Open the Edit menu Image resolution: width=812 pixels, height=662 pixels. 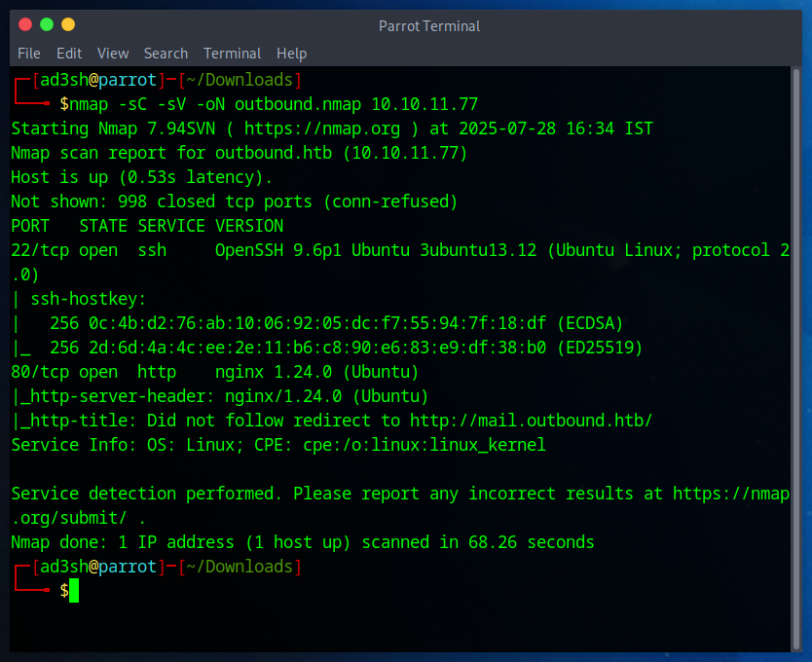[x=69, y=54]
